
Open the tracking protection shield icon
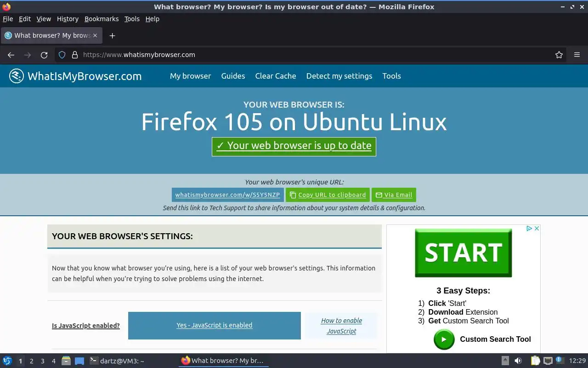coord(62,55)
